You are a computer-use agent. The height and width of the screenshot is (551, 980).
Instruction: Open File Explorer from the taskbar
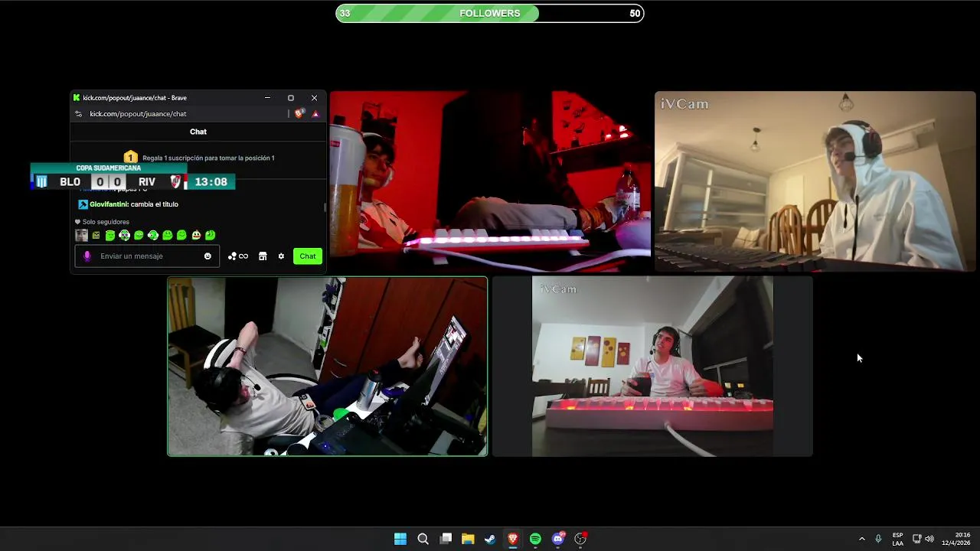tap(468, 539)
